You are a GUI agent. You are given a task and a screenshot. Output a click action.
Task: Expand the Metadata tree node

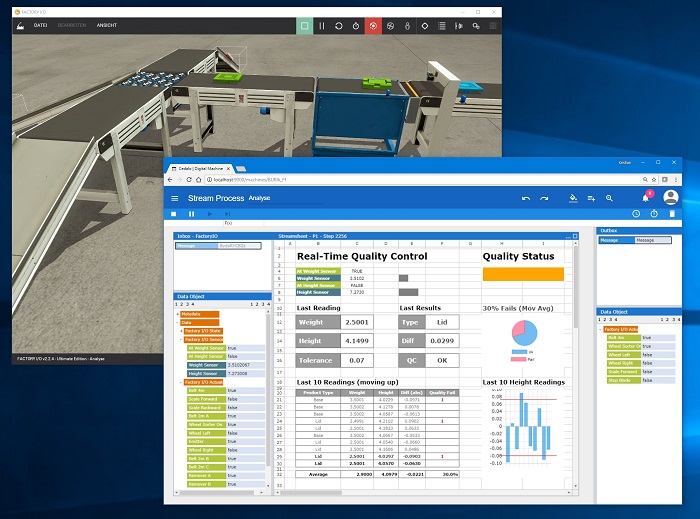tap(179, 313)
